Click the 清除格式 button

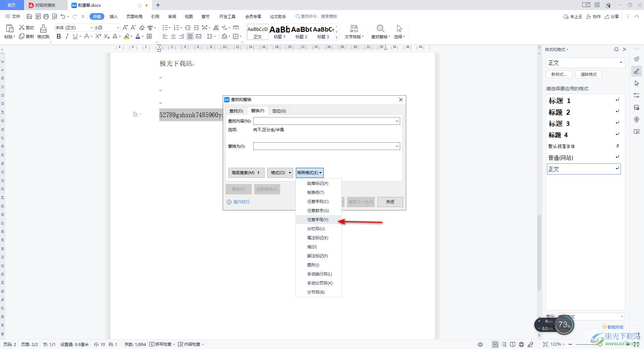point(588,74)
